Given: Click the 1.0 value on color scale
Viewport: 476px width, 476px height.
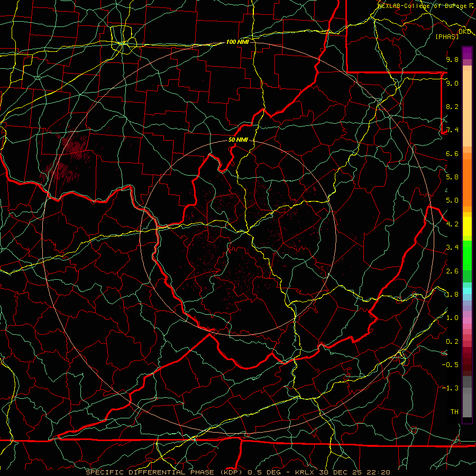Looking at the screenshot, I should [x=452, y=318].
